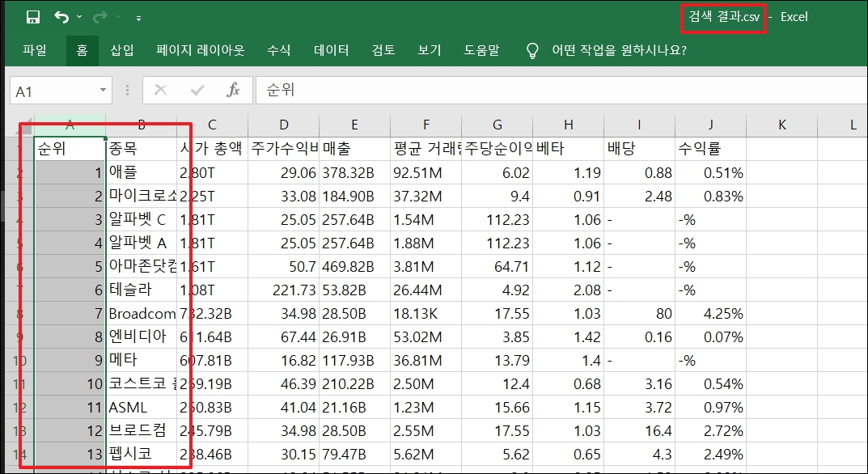
Task: Select column F header
Action: click(x=426, y=125)
